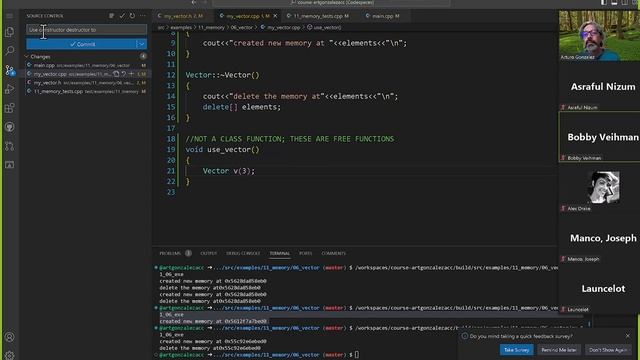Click '06_vector' breadcrumb segment

tap(242, 27)
